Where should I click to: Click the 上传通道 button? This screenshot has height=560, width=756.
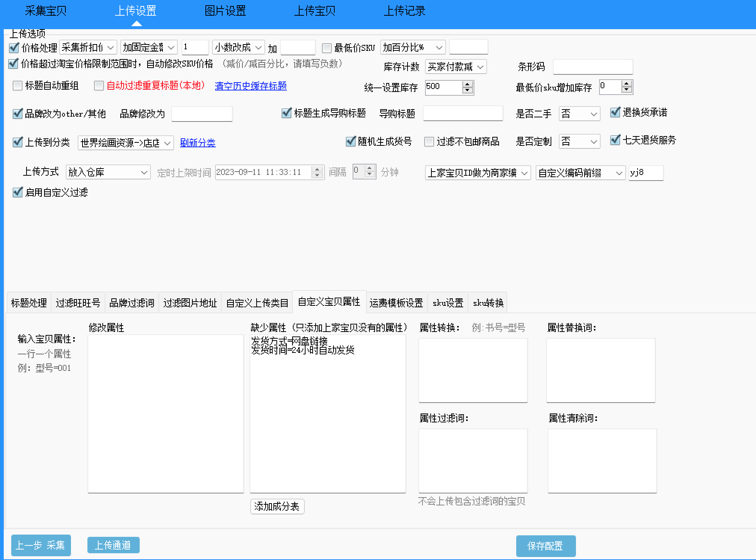click(x=114, y=545)
